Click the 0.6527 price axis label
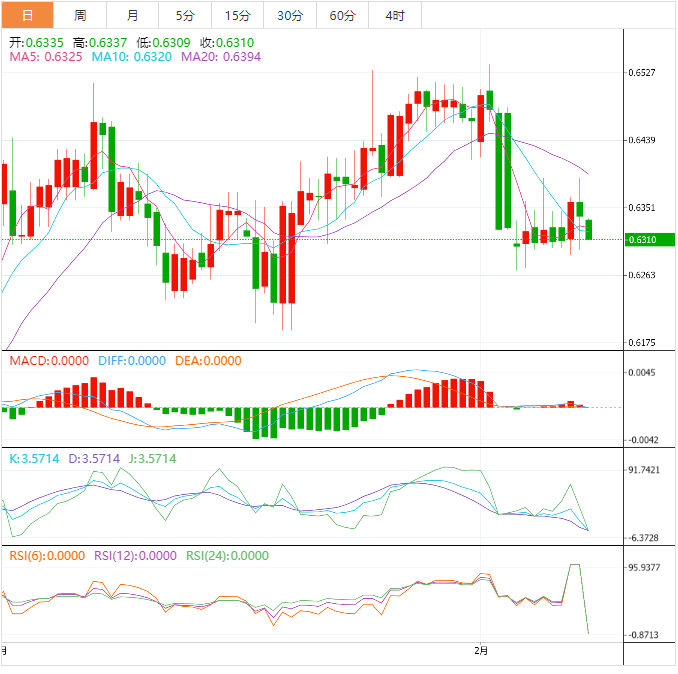This screenshot has width=678, height=674. pos(642,73)
